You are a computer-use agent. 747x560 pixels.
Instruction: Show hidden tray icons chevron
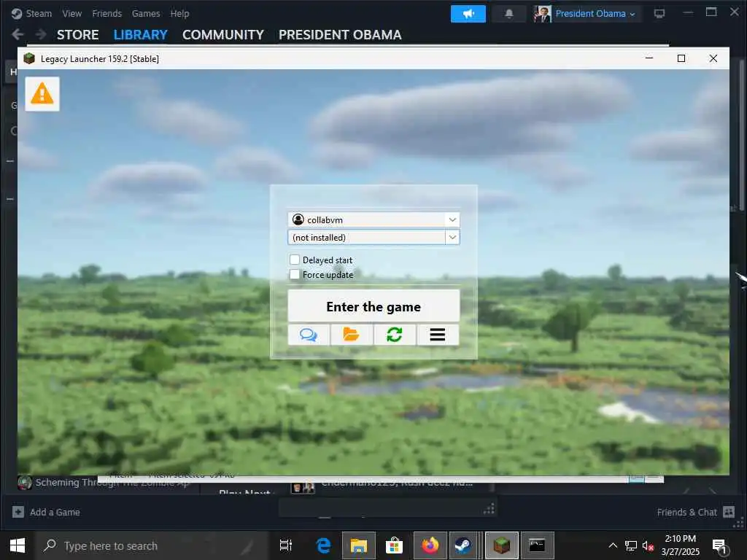coord(613,545)
